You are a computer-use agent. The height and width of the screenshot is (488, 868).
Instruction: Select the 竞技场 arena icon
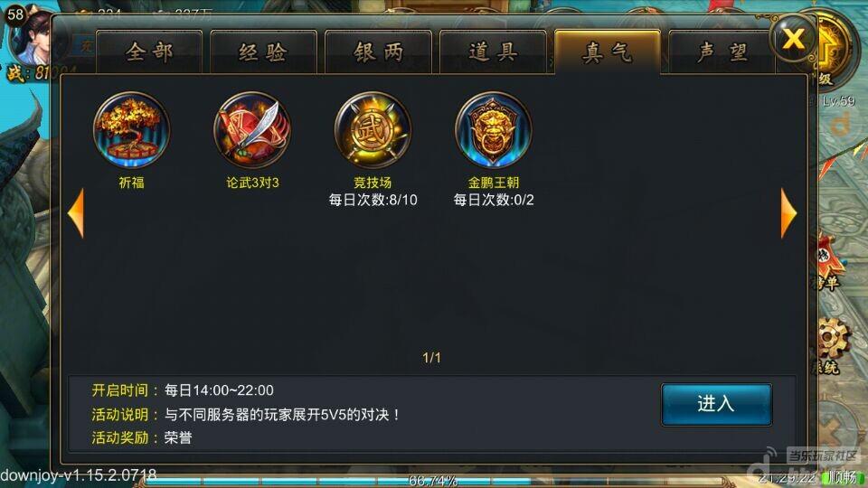(x=373, y=130)
